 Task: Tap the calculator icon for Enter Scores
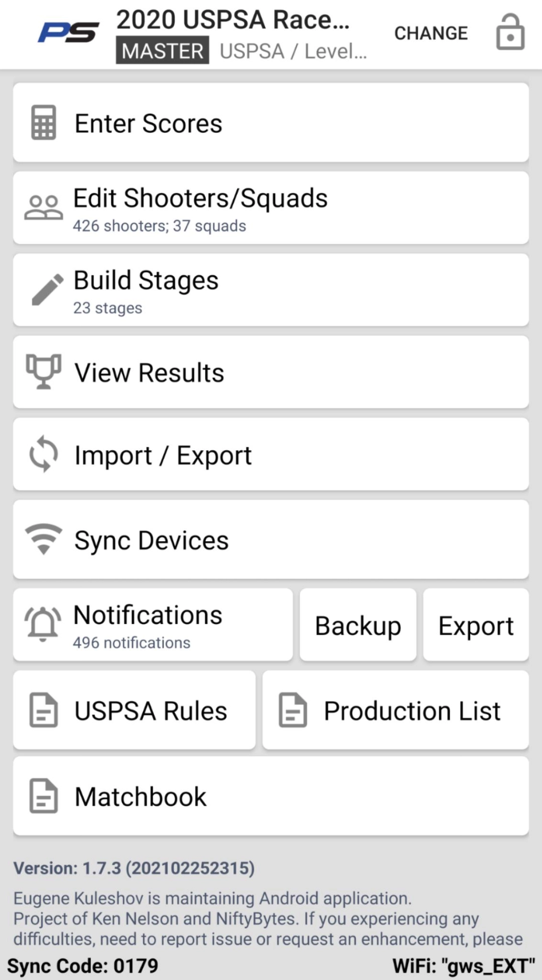(44, 122)
